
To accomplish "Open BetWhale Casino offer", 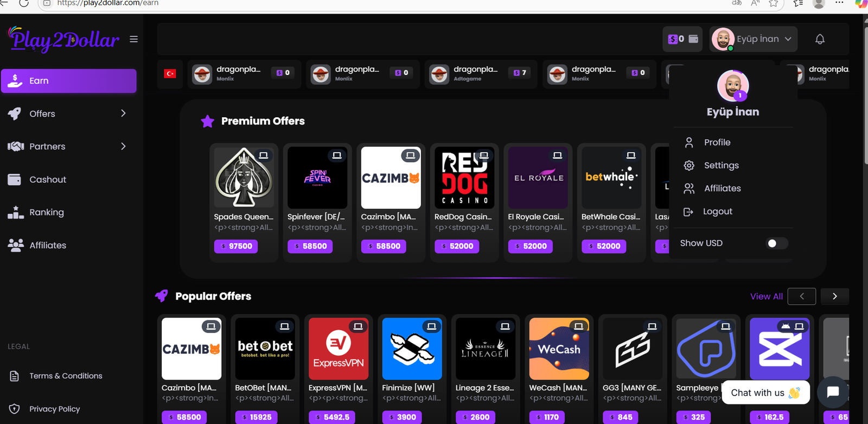I will 611,202.
